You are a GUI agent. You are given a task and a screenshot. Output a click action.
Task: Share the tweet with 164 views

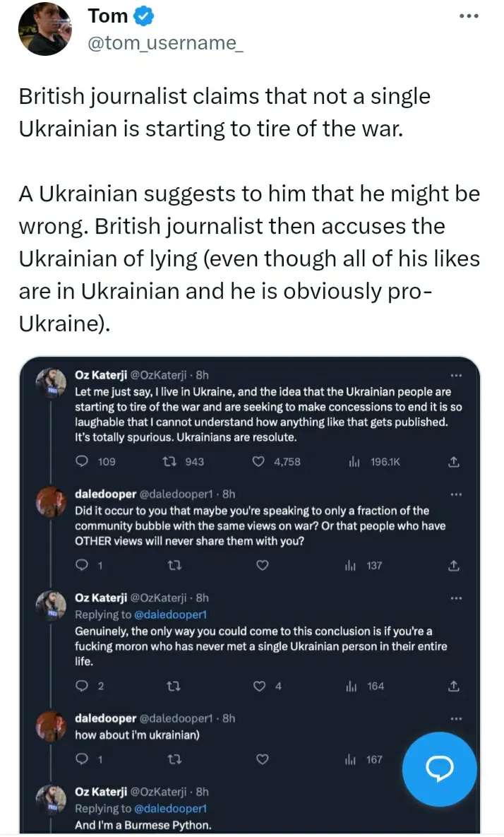[454, 686]
